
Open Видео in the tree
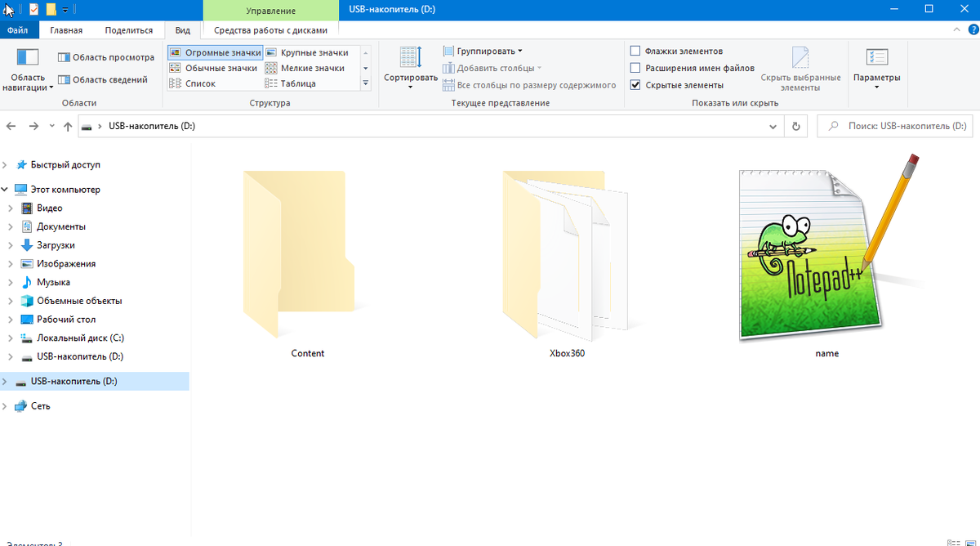point(49,208)
